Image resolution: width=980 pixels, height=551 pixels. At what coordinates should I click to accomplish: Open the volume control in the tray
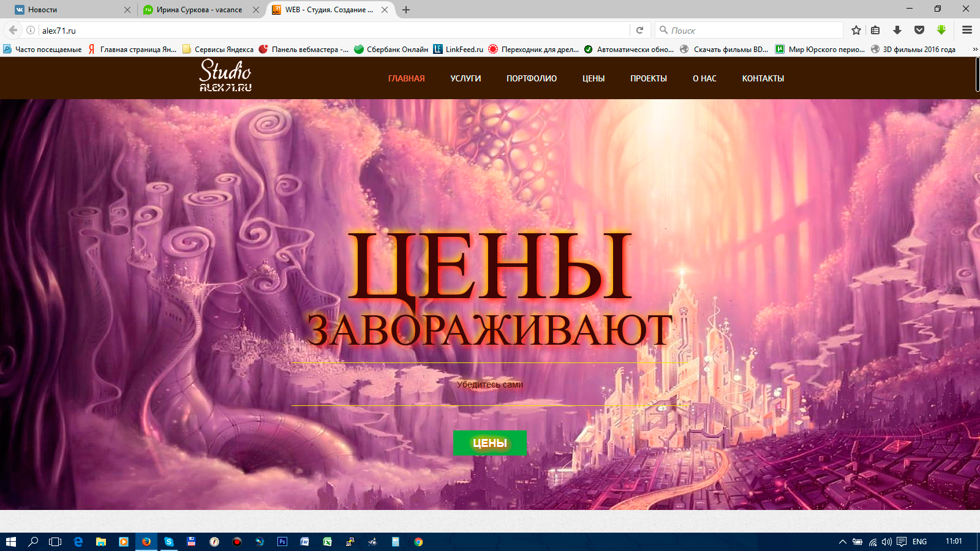(x=887, y=542)
